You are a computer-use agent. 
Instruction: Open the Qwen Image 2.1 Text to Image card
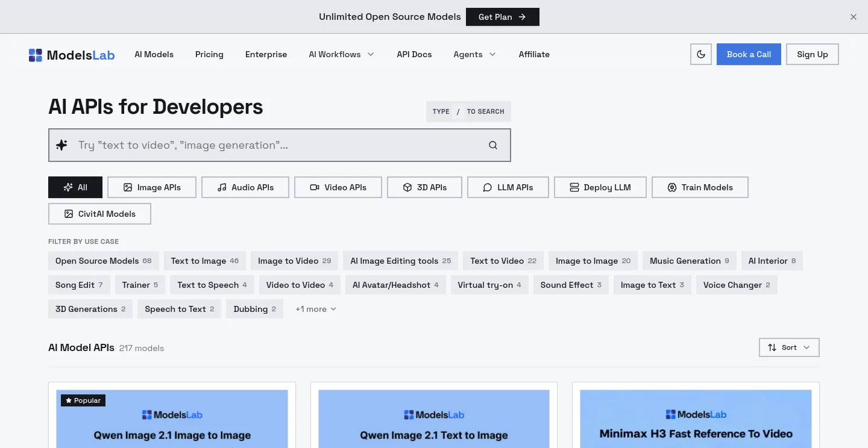434,415
